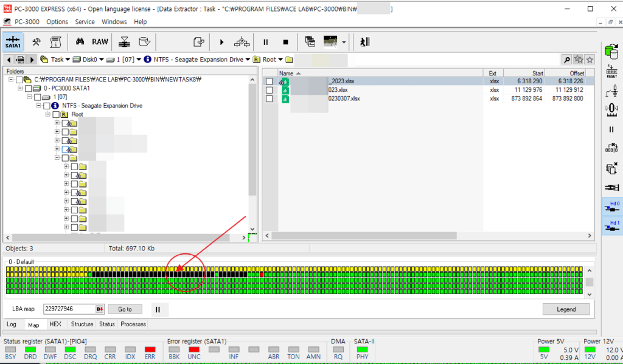
Task: Select the RAW recovery toolbar item
Action: coord(100,42)
